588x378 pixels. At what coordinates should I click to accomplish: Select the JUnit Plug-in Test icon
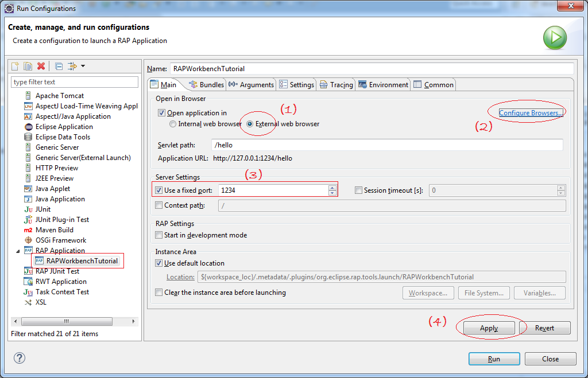(x=28, y=220)
